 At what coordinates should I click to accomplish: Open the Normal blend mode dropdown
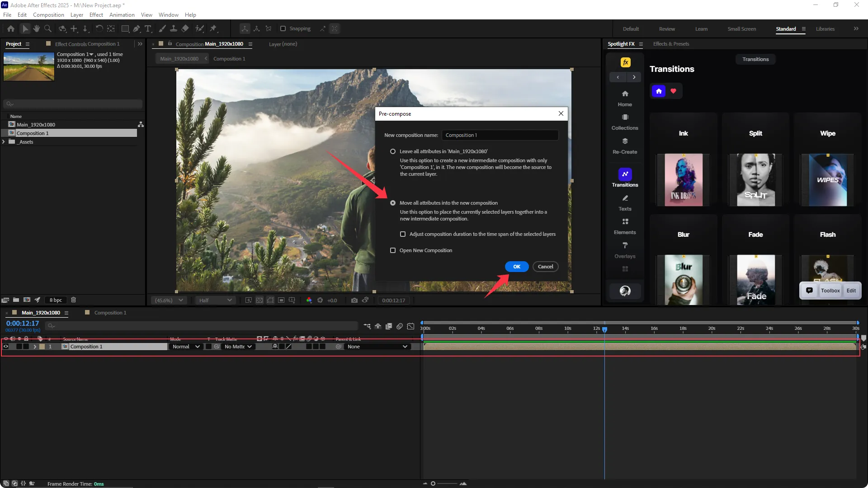186,347
